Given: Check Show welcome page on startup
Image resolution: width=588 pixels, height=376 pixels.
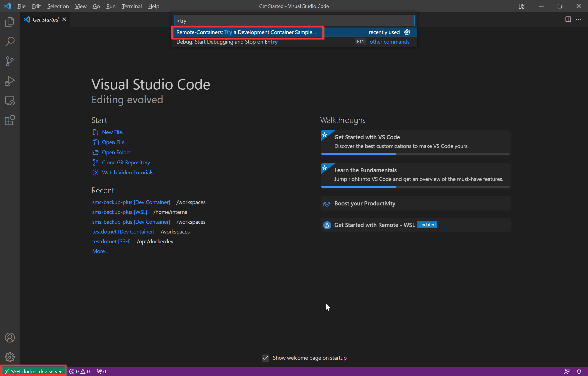Looking at the screenshot, I should coord(265,358).
